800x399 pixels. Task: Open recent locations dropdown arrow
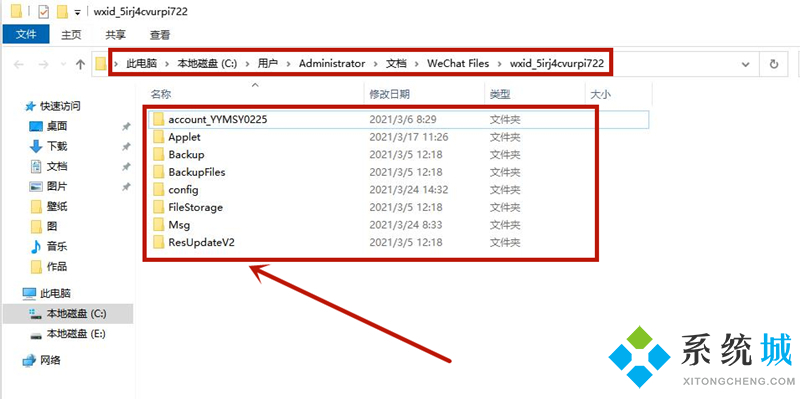(x=63, y=64)
